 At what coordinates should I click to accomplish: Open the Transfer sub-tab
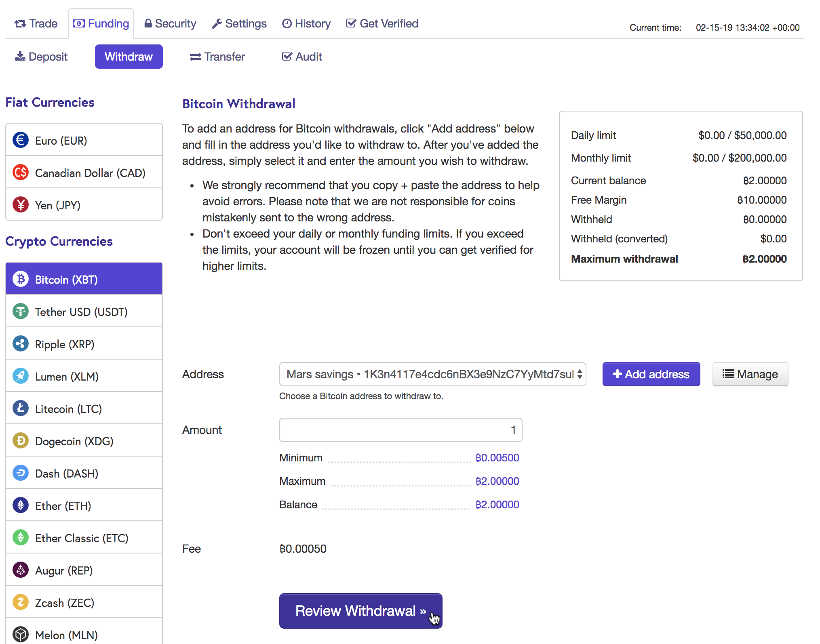[217, 57]
